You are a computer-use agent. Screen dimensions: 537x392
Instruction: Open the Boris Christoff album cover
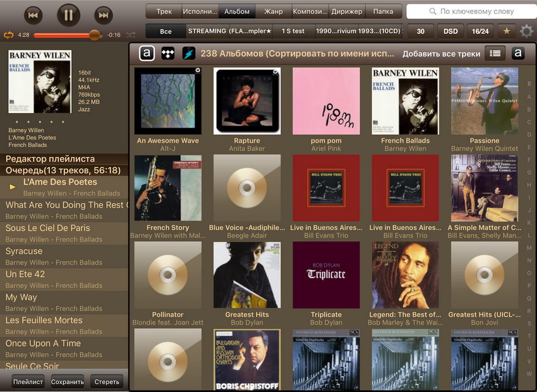click(x=247, y=359)
